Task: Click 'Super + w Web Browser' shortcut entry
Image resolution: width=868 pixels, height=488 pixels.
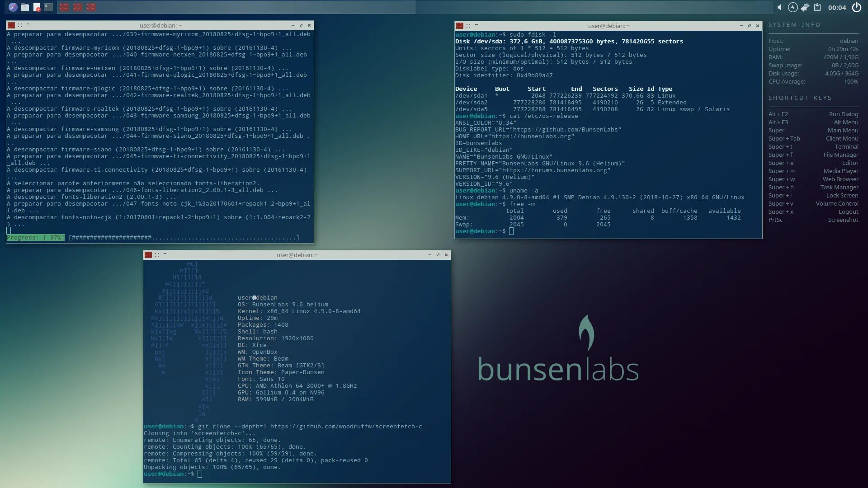Action: click(813, 179)
